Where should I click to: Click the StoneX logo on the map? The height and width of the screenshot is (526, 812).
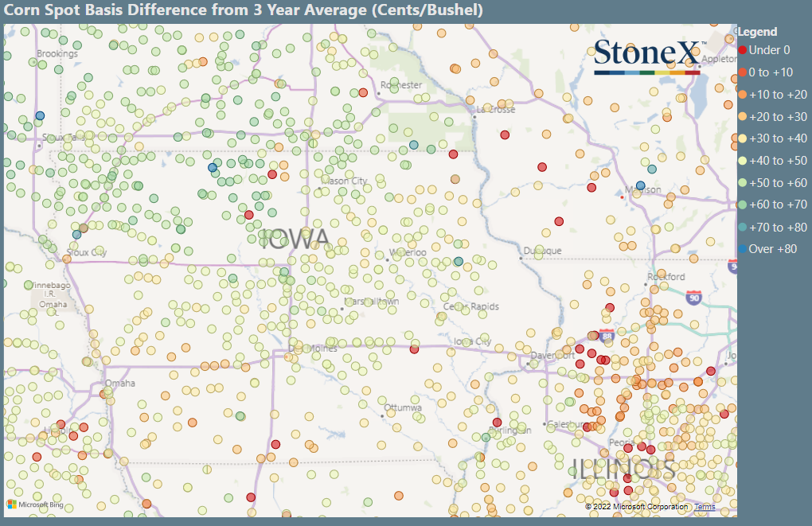[x=650, y=57]
